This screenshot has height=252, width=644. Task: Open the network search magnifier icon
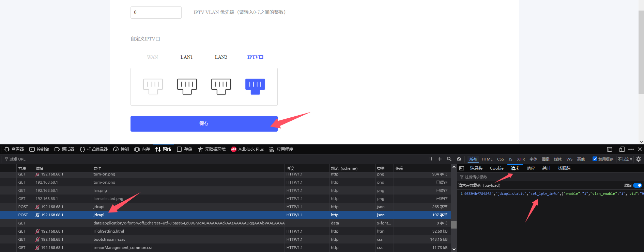(x=449, y=159)
